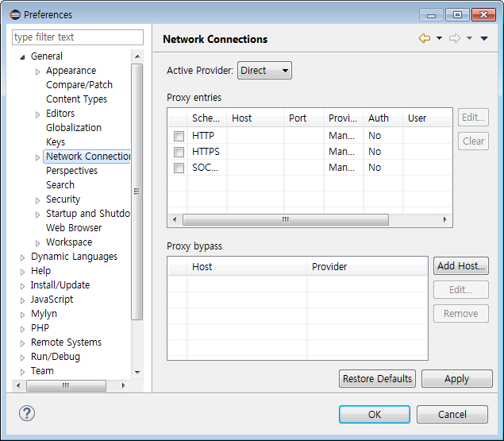
Task: Click the Cancel button
Action: (452, 414)
